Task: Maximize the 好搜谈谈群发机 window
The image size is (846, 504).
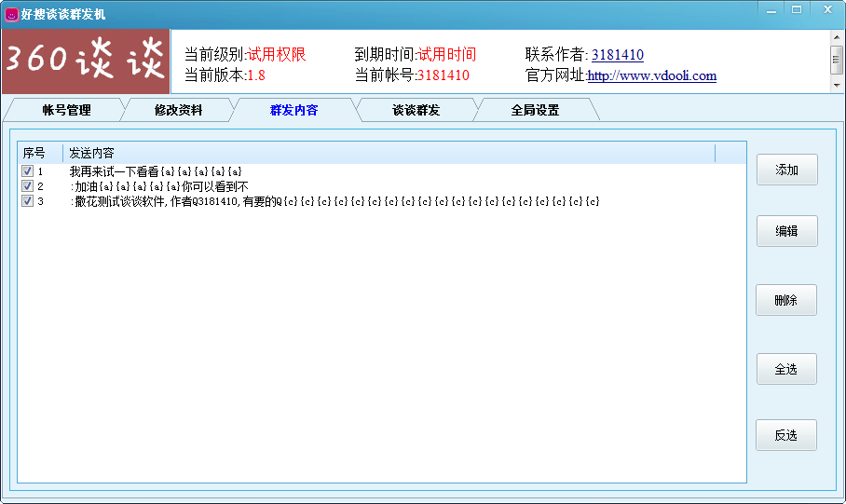Action: click(x=797, y=9)
